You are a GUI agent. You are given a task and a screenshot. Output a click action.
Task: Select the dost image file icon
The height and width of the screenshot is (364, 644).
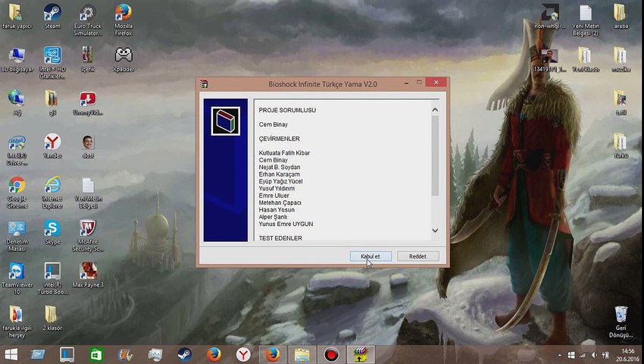coord(88,146)
